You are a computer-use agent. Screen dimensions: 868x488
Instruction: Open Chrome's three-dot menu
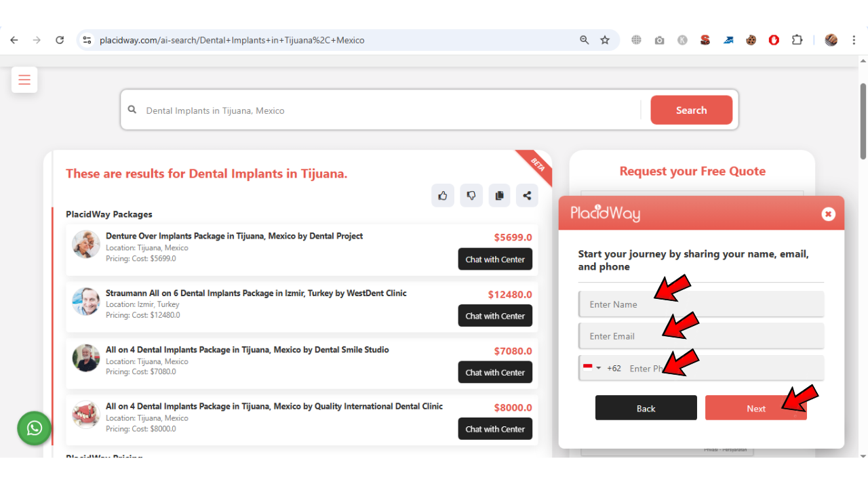coord(854,40)
